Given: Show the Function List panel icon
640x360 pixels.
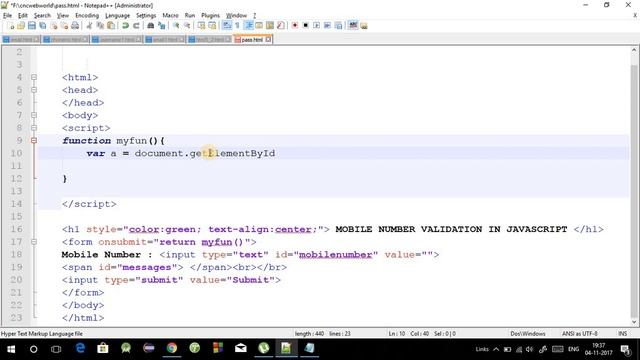Looking at the screenshot, I should click(280, 25).
